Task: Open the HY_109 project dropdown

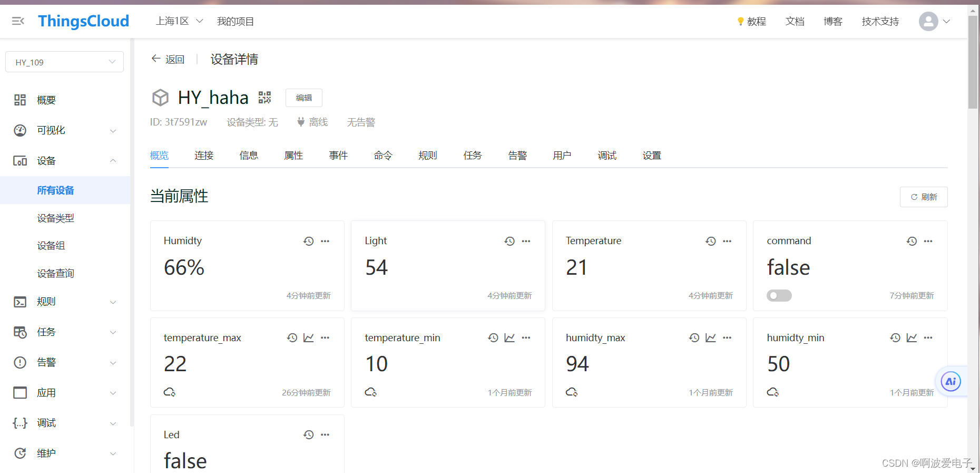Action: (x=64, y=62)
